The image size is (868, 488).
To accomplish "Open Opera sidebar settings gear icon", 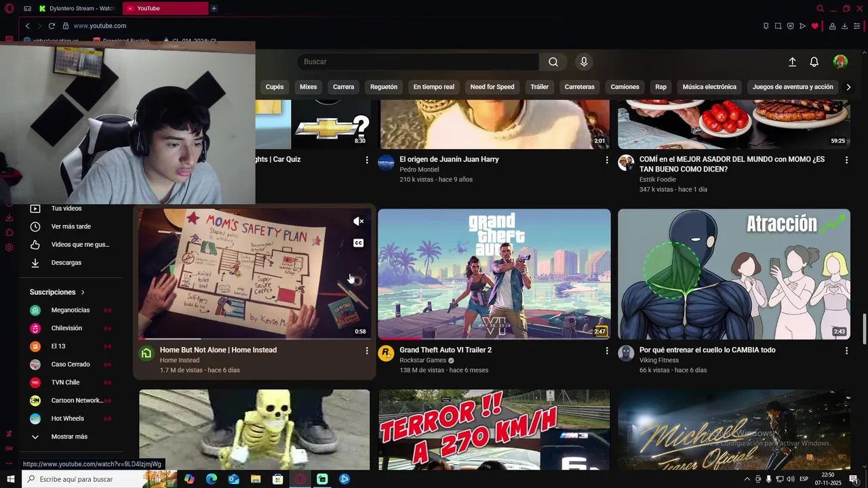I will point(9,247).
